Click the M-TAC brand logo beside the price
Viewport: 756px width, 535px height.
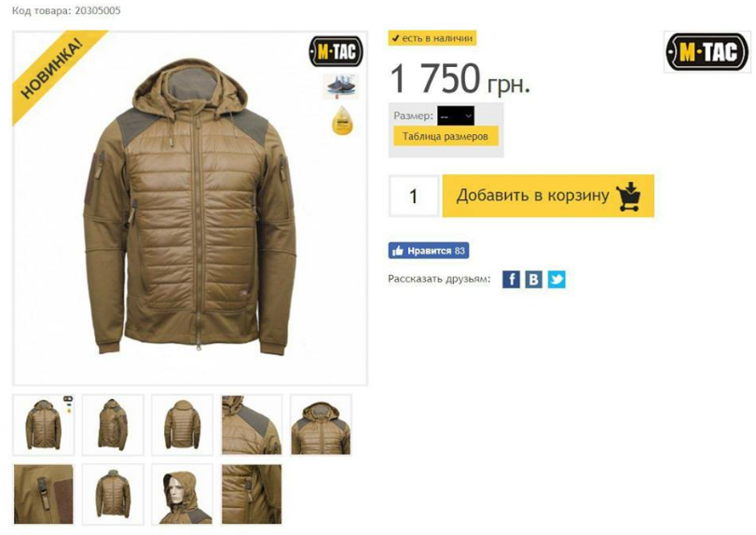[707, 51]
